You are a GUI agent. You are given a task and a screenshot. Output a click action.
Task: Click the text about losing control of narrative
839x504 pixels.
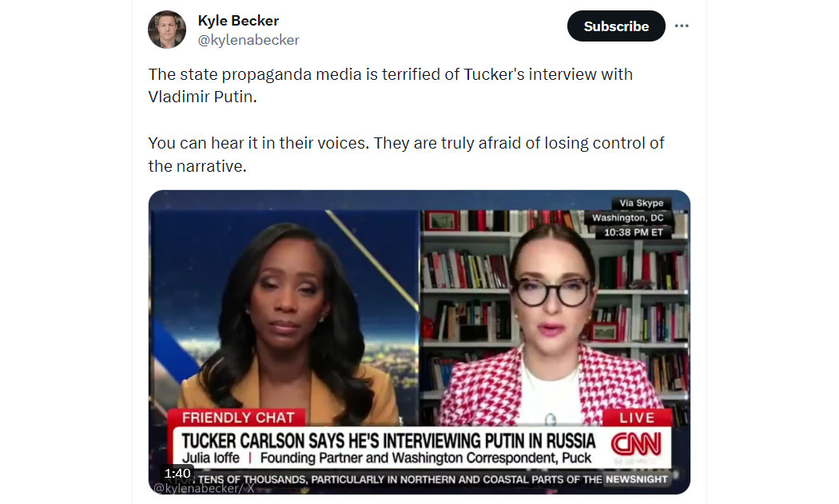coord(406,155)
